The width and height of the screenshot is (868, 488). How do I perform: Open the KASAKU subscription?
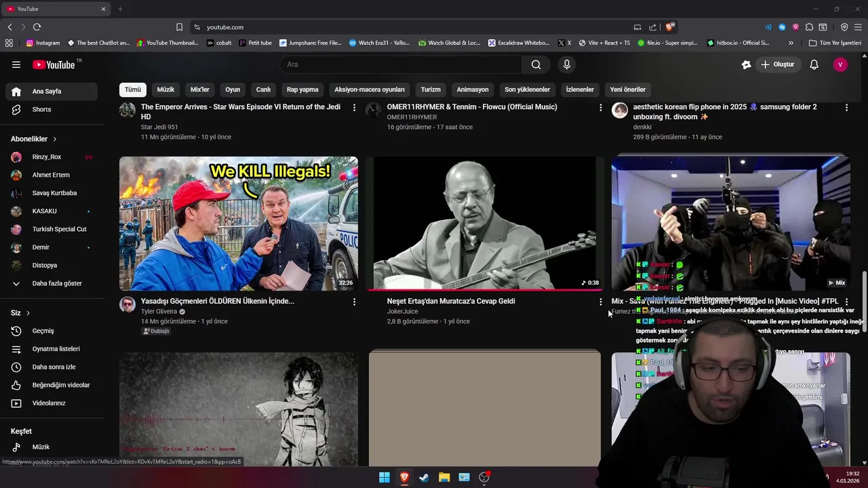pos(52,211)
